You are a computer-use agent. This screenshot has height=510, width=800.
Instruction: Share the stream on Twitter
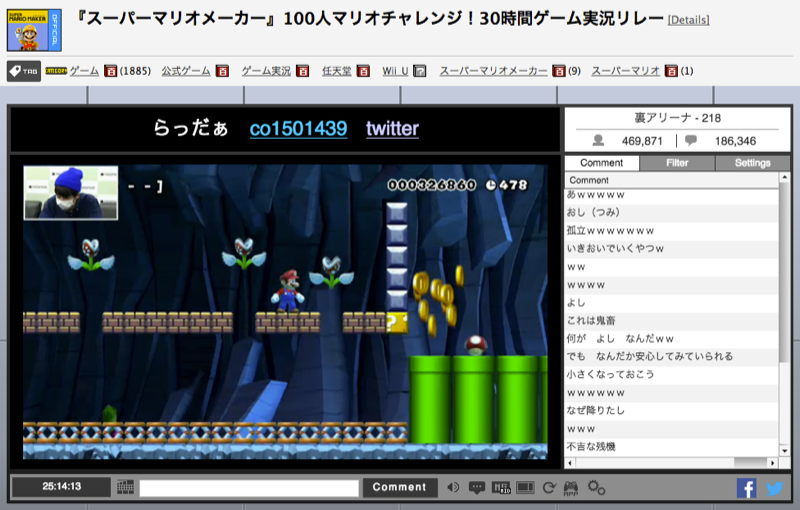point(774,488)
